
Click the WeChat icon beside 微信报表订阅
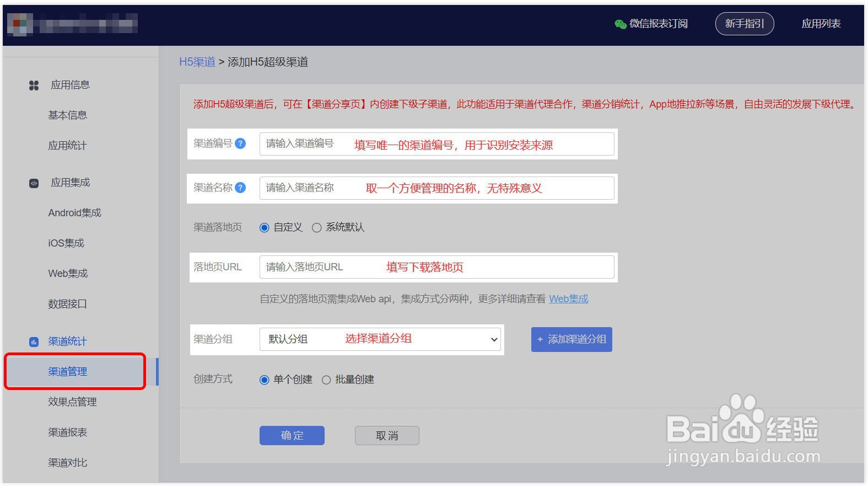click(x=621, y=24)
